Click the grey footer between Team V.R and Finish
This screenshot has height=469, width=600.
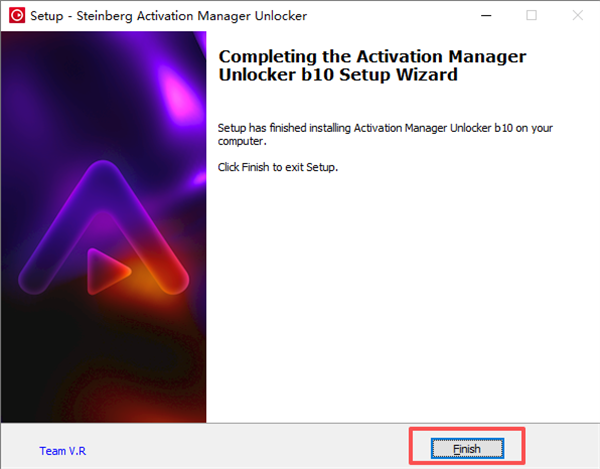245,447
